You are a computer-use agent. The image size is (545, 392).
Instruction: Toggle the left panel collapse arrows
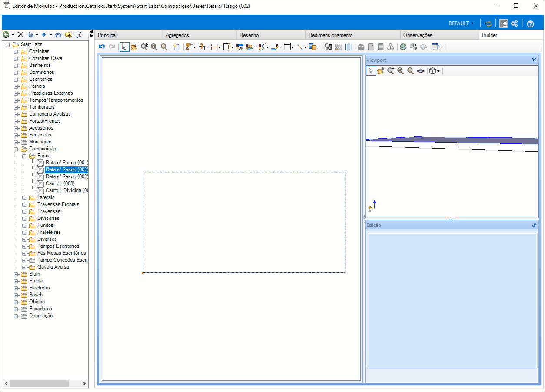[91, 34]
